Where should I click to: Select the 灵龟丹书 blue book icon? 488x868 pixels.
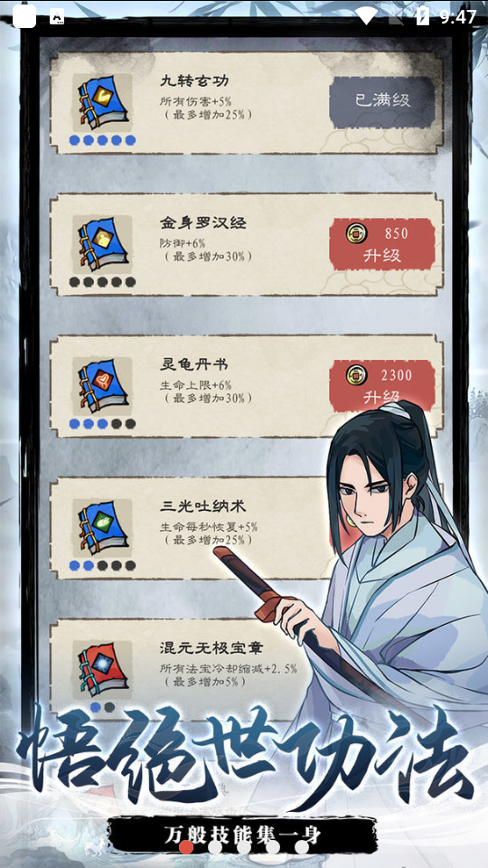102,386
